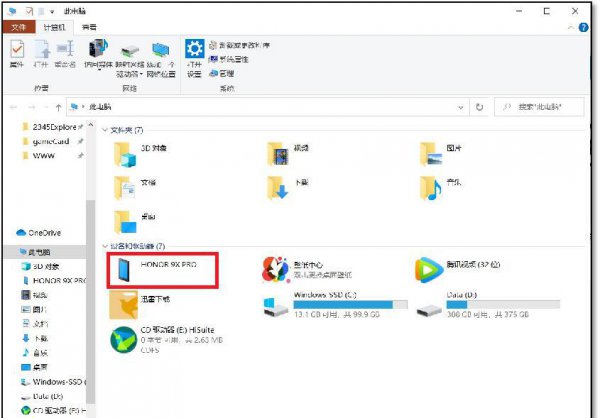Image resolution: width=600 pixels, height=418 pixels.
Task: Click the Refresh button by address bar
Action: tap(480, 106)
